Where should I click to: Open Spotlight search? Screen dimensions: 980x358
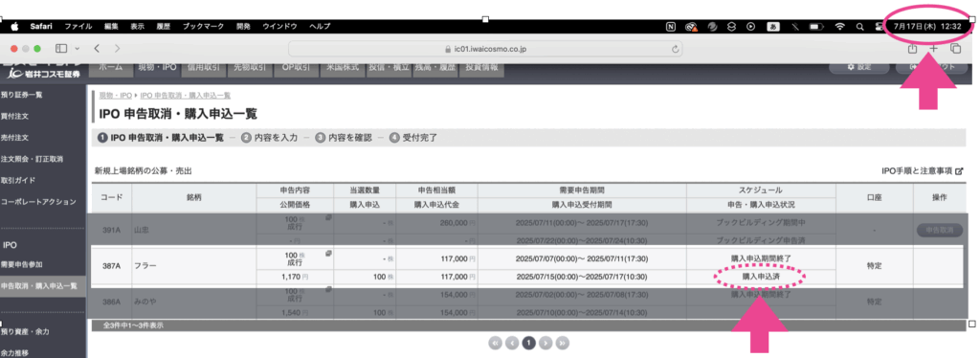point(860,26)
